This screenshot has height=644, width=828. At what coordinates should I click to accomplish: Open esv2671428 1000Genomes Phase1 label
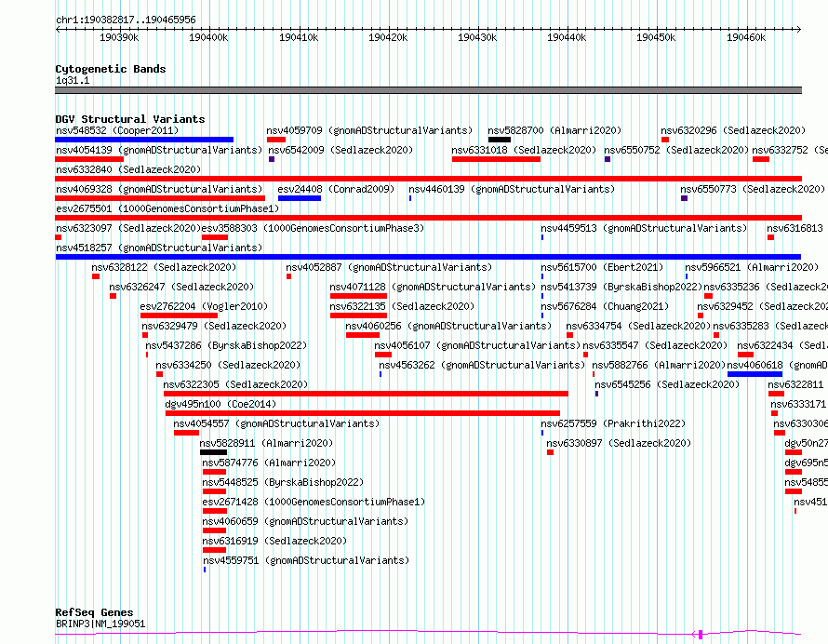coord(314,502)
